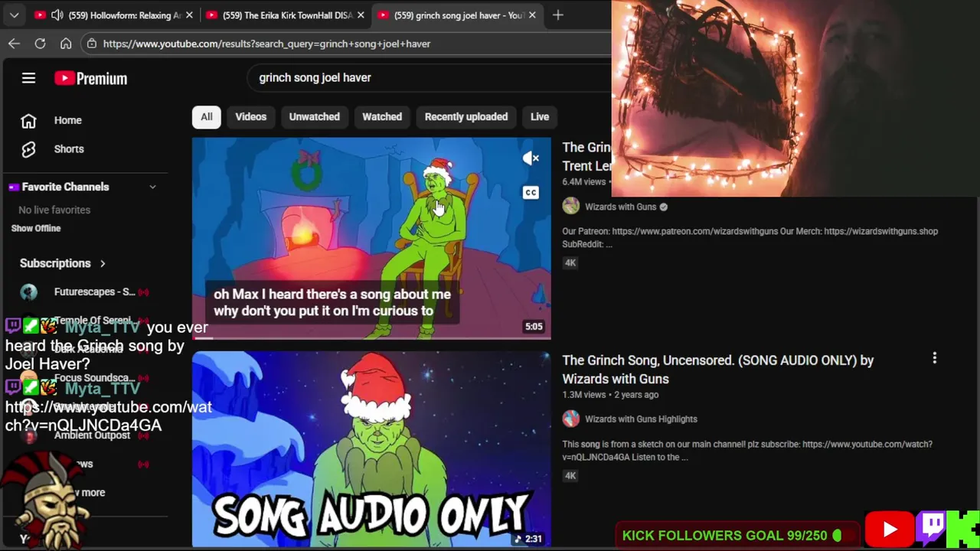Close the Hollowform: Relaxing tab
The image size is (980, 551).
click(189, 15)
